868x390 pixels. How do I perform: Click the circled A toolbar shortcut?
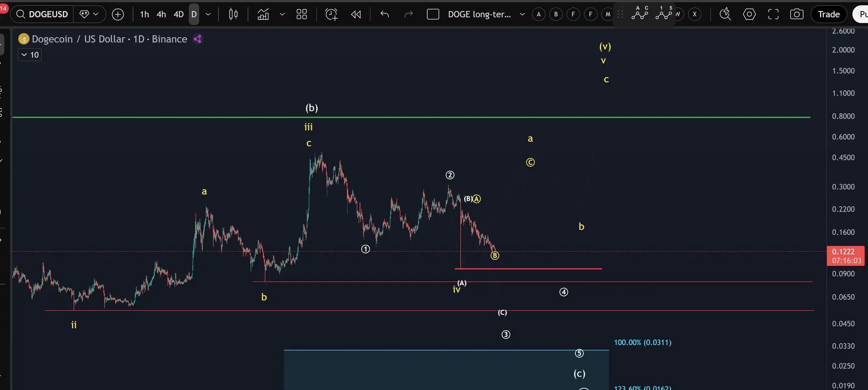pos(539,14)
